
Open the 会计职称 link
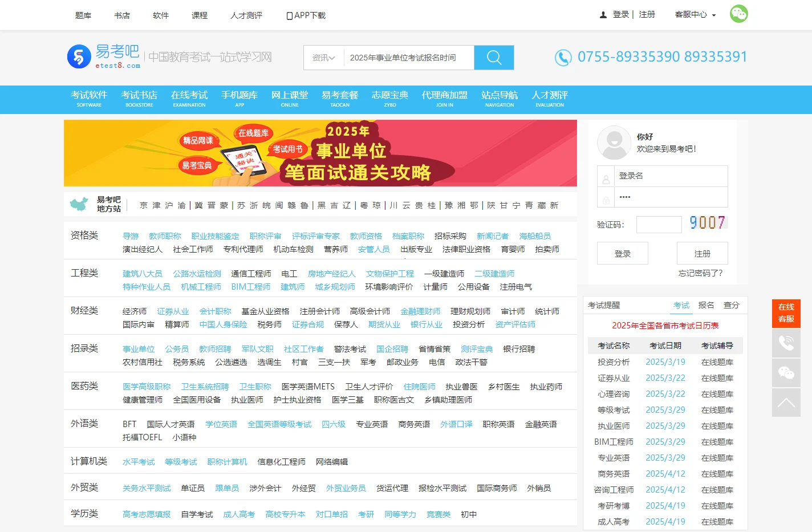(215, 311)
